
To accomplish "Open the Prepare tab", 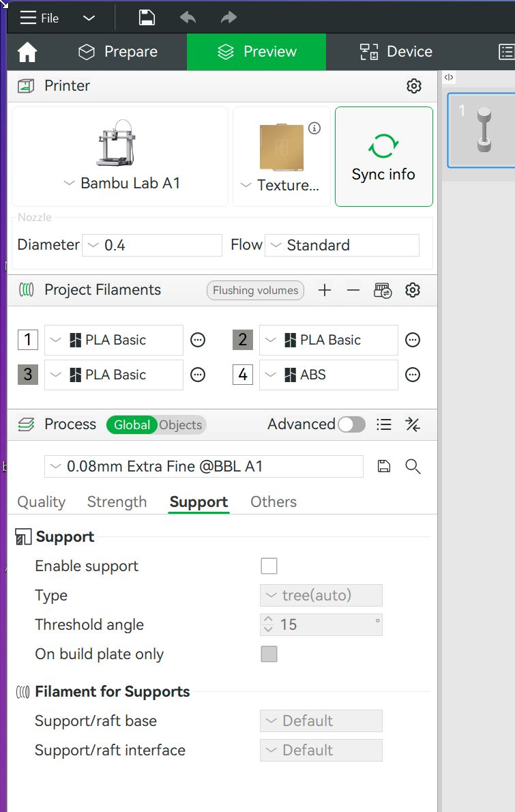I will [118, 52].
